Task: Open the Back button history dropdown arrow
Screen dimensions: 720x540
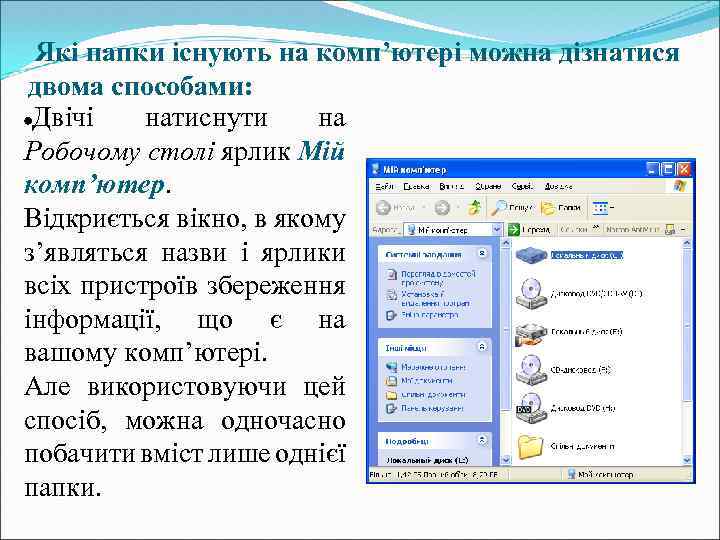Action: [423, 208]
